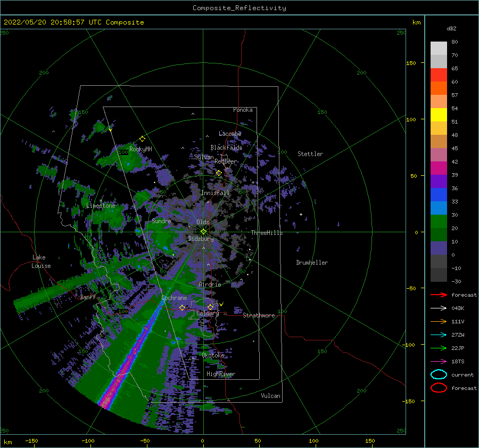The width and height of the screenshot is (479, 448).
Task: Click the 04DK legend label
Action: click(x=458, y=308)
